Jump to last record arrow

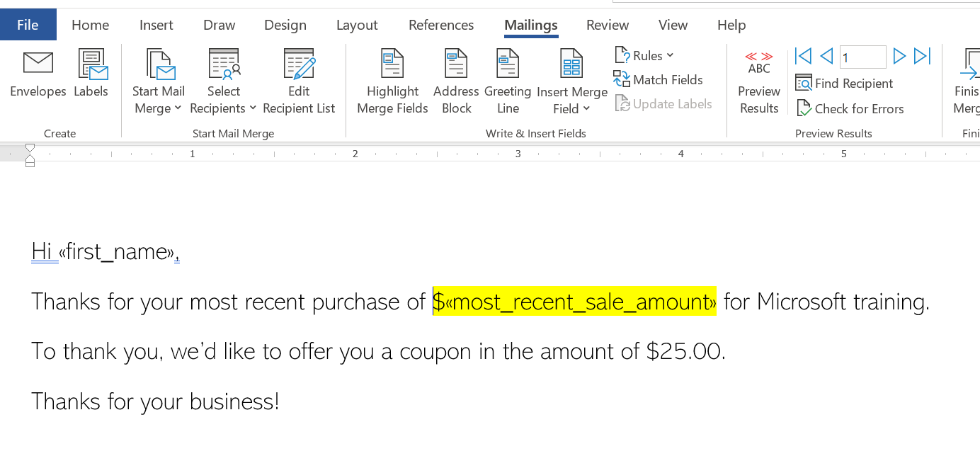click(x=922, y=56)
